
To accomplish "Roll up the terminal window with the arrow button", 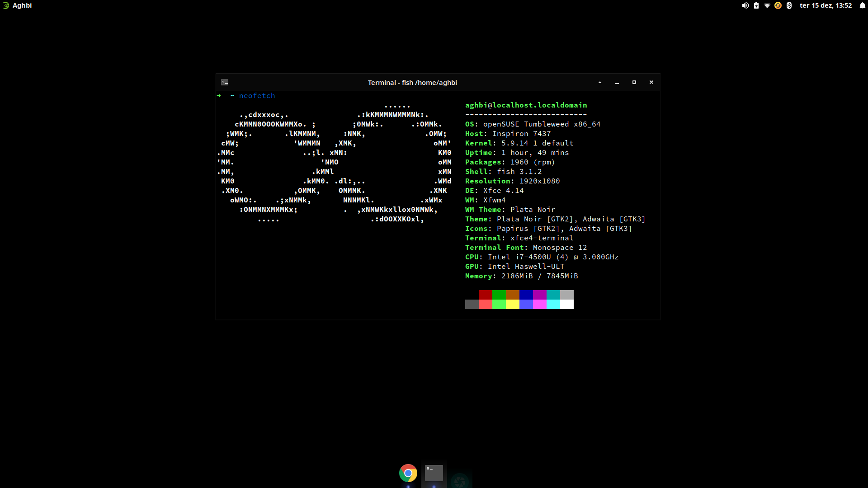I will coord(600,82).
